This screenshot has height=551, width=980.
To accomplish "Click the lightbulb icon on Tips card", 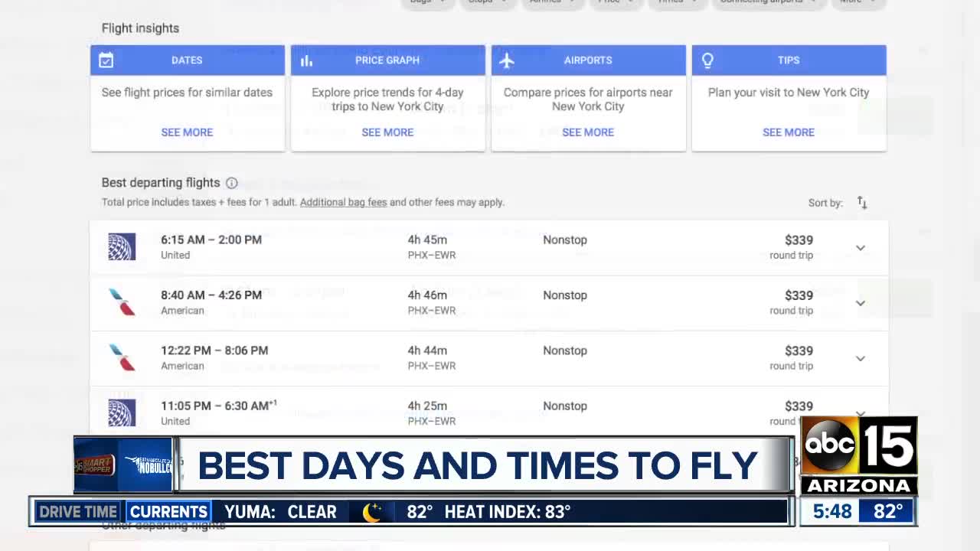I will tap(707, 60).
